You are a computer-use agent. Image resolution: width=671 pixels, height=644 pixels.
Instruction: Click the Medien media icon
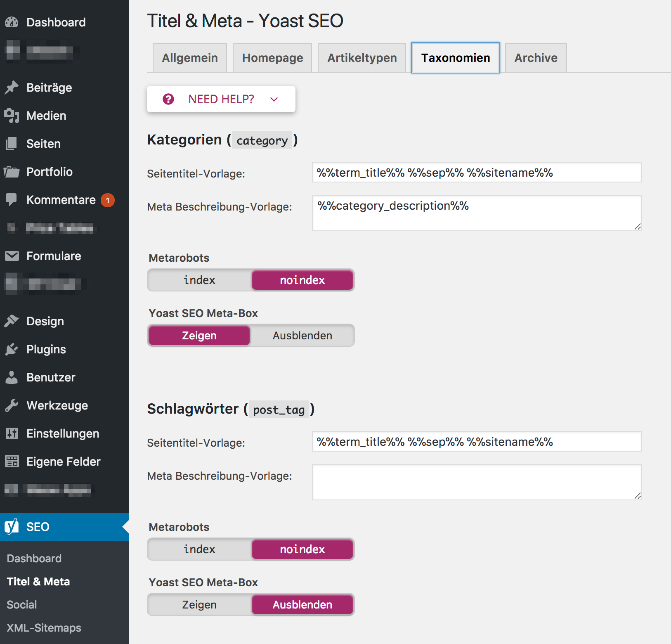click(x=12, y=116)
